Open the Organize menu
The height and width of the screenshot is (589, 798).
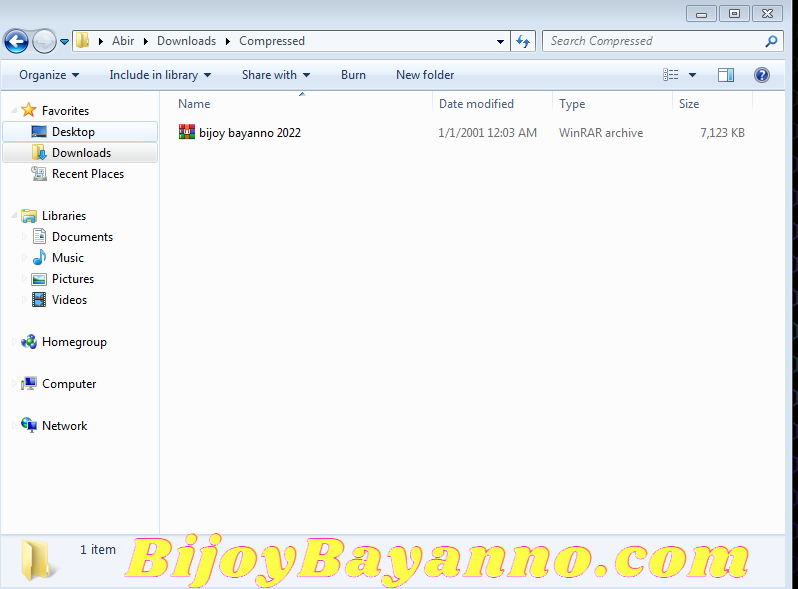point(49,75)
